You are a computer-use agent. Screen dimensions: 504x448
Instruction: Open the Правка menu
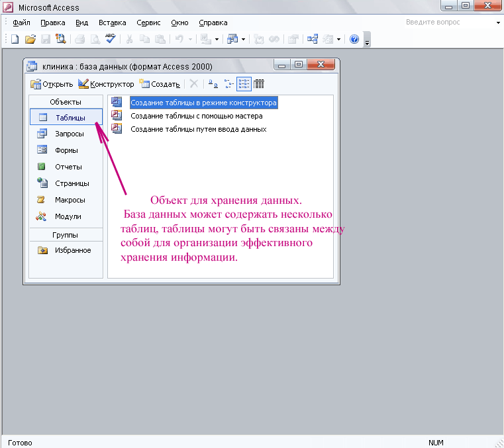[53, 22]
